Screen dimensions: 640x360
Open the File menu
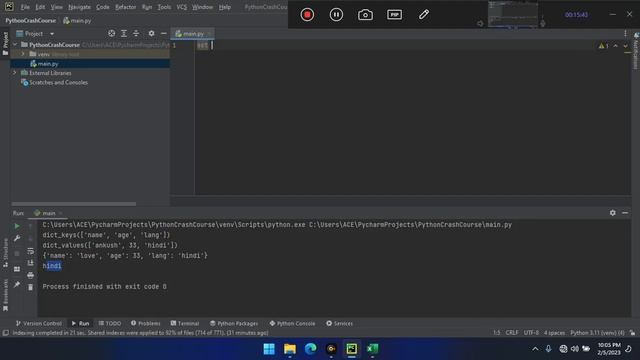click(25, 7)
